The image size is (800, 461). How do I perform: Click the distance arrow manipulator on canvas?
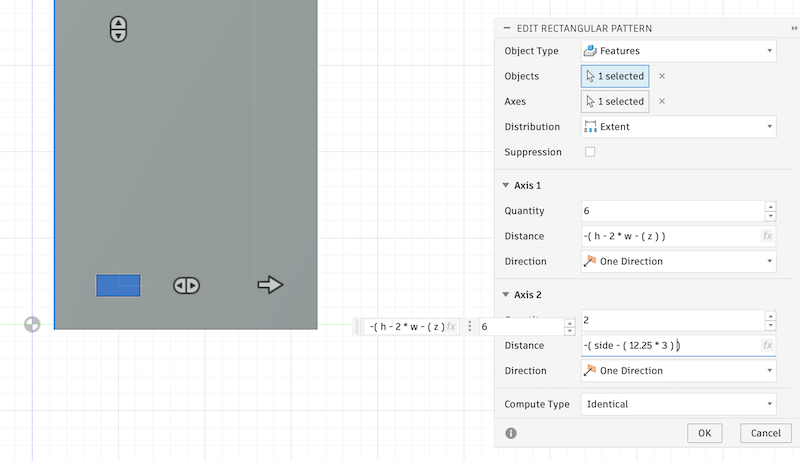[270, 285]
